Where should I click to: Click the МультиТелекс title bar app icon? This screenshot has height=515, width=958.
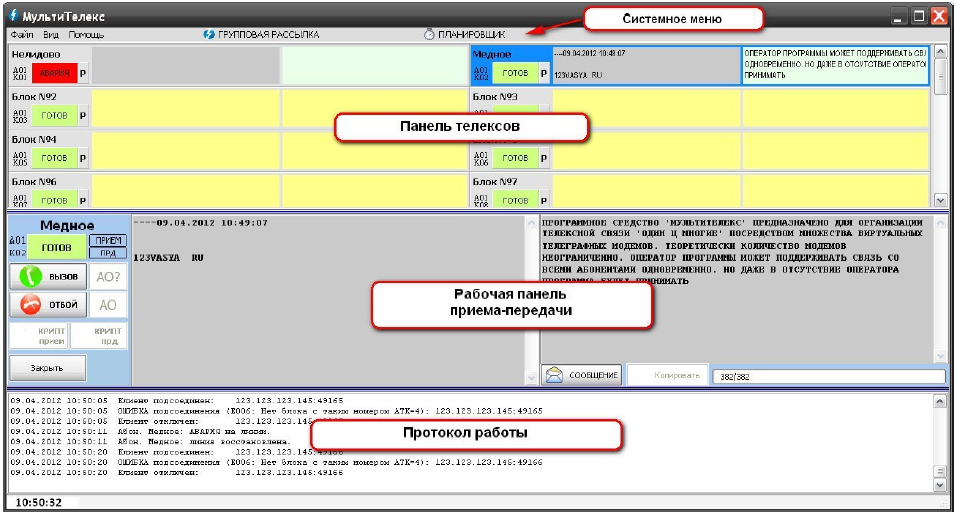click(13, 16)
